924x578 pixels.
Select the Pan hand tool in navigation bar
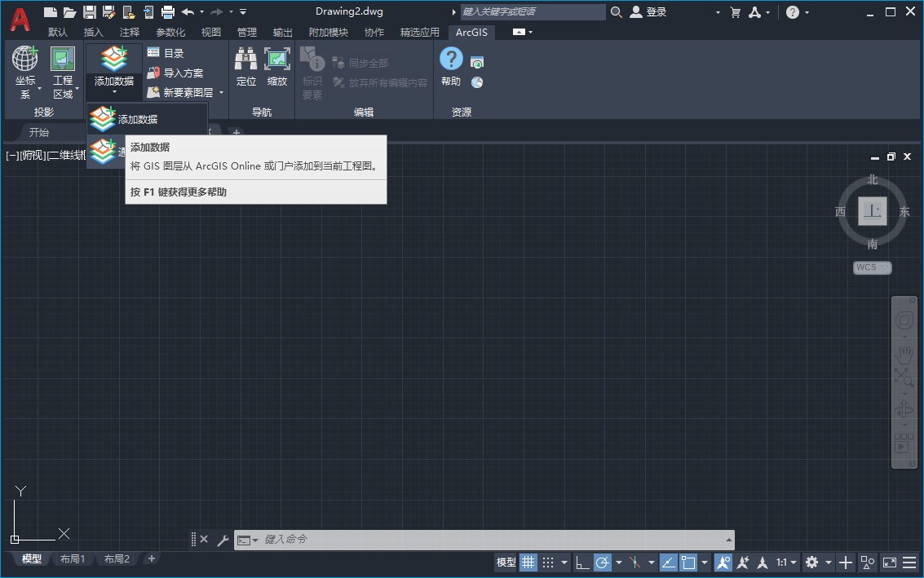point(904,355)
